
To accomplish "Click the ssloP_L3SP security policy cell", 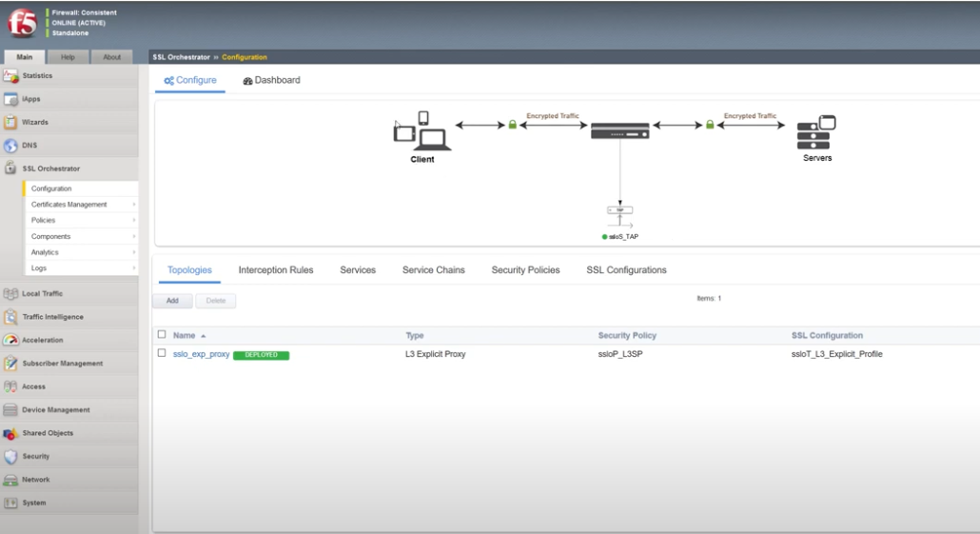I will (x=620, y=354).
